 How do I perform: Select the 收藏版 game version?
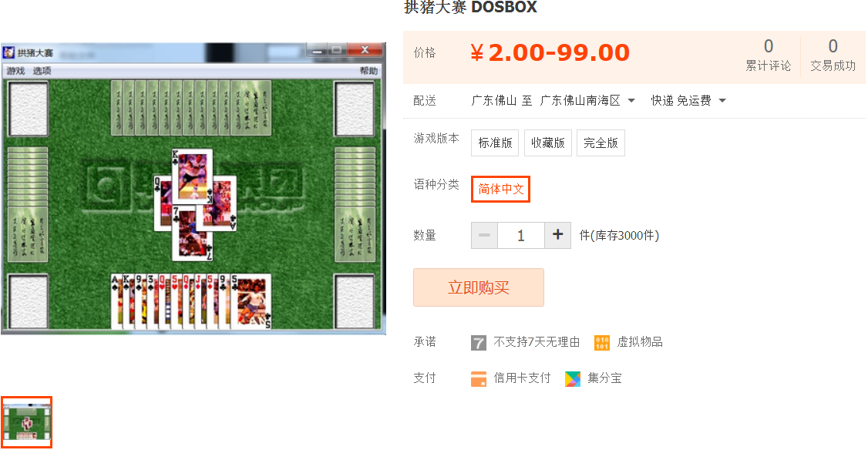click(x=547, y=143)
